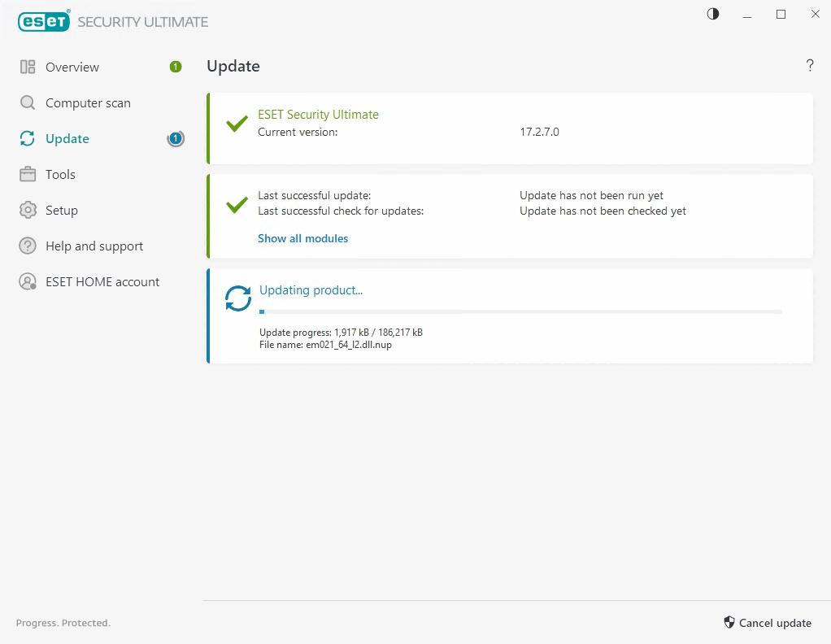This screenshot has height=644, width=831.
Task: Open the Setup section
Action: point(62,211)
